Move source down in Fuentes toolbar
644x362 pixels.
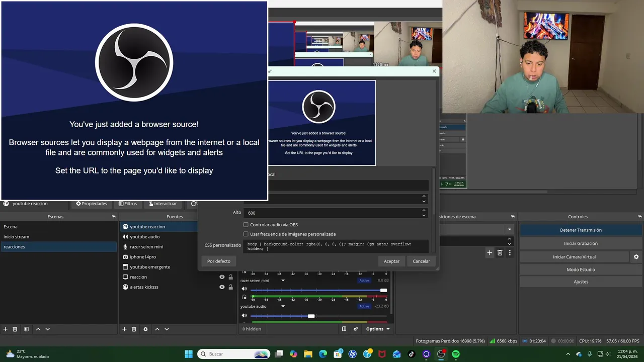click(x=167, y=329)
